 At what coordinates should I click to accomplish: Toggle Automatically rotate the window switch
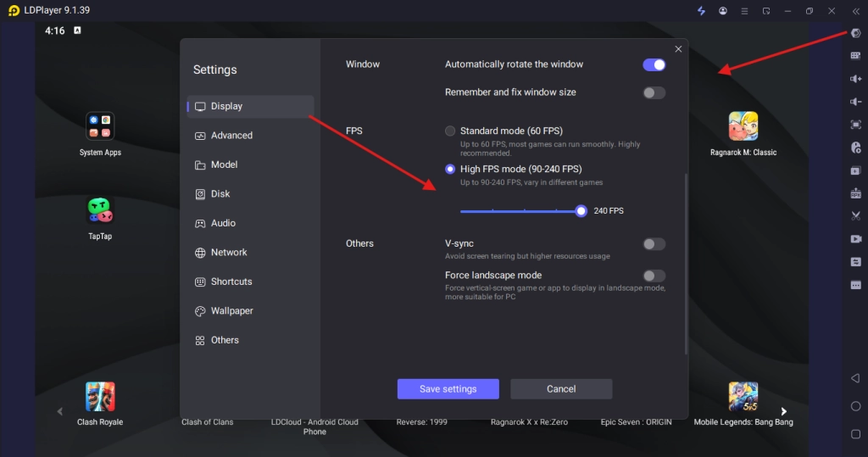tap(654, 64)
